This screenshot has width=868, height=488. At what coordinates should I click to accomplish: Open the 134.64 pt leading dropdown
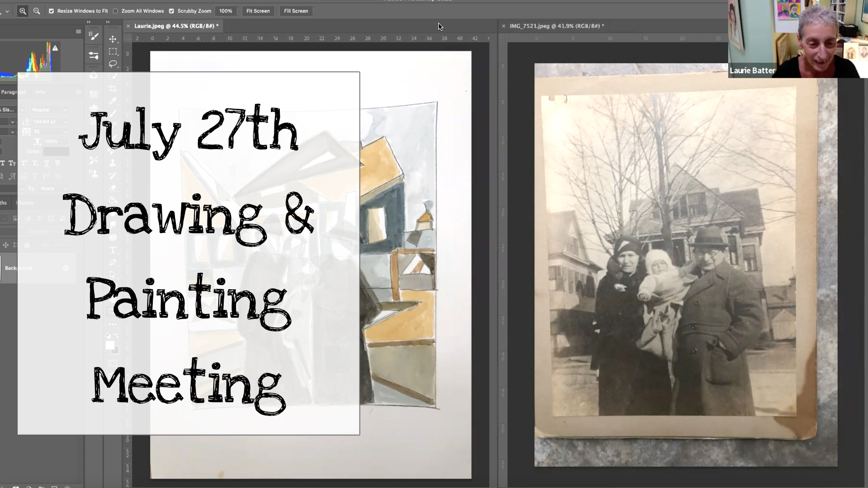66,122
